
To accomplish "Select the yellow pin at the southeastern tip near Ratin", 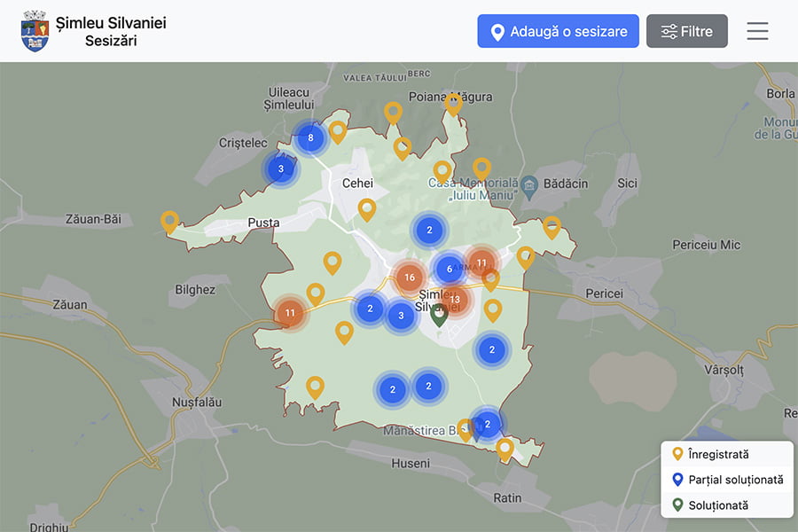I will [x=505, y=450].
